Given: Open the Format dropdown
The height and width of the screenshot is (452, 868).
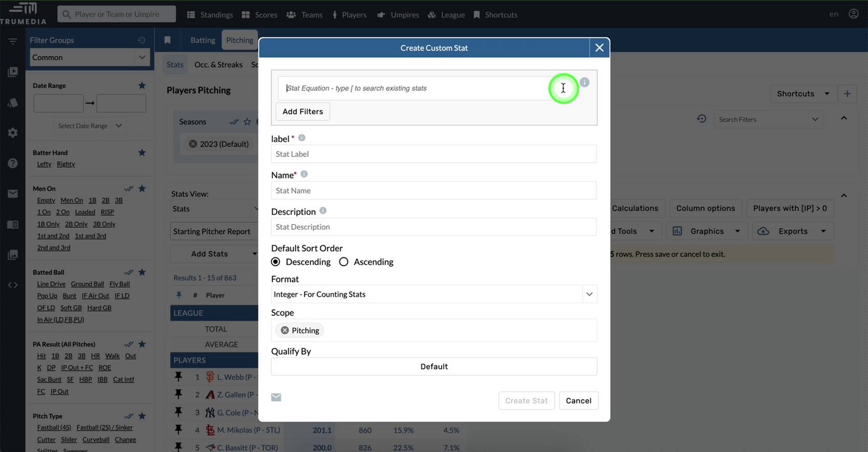Looking at the screenshot, I should [434, 294].
